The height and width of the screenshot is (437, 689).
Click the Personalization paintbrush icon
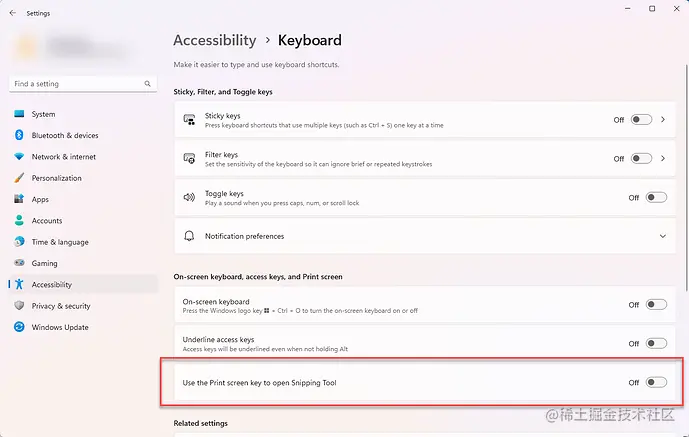(x=19, y=178)
